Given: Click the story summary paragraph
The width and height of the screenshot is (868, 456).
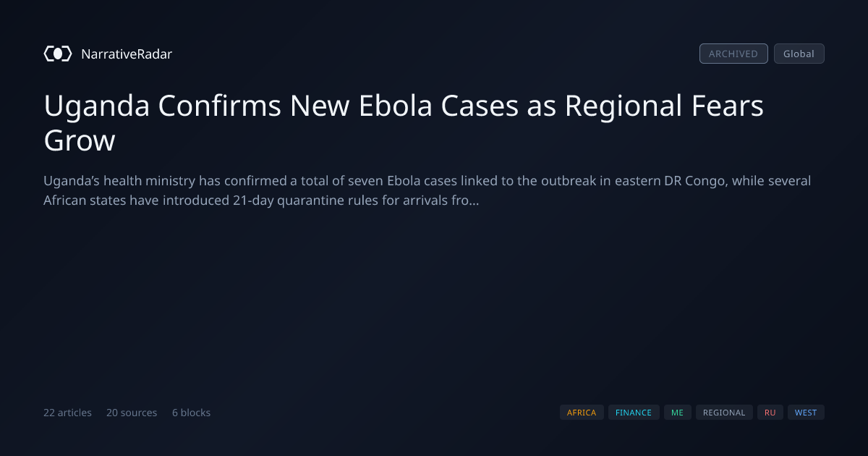Looking at the screenshot, I should pos(427,190).
